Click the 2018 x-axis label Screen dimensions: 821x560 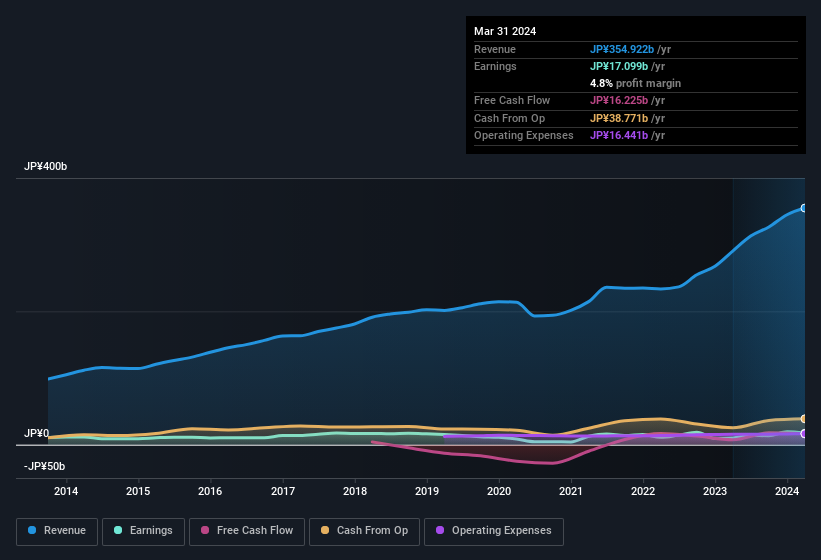(355, 491)
